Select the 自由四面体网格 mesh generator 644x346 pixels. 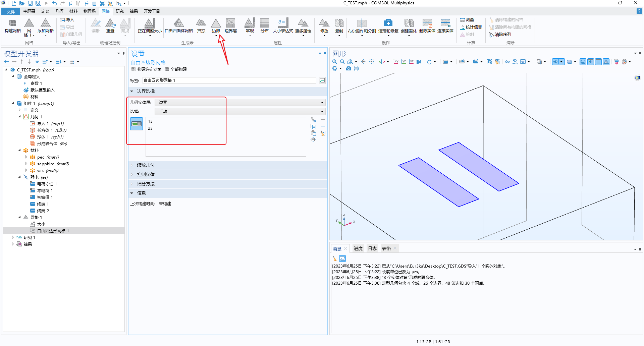click(x=178, y=25)
